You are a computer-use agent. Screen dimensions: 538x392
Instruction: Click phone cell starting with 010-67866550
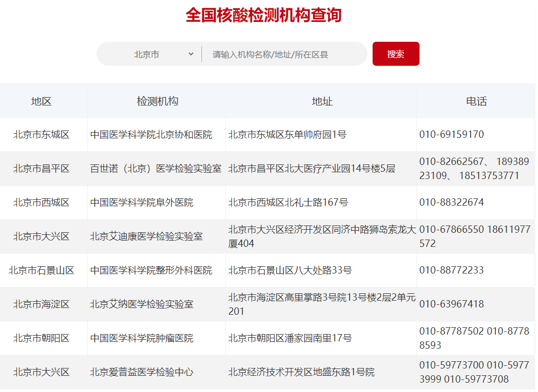[x=475, y=236]
